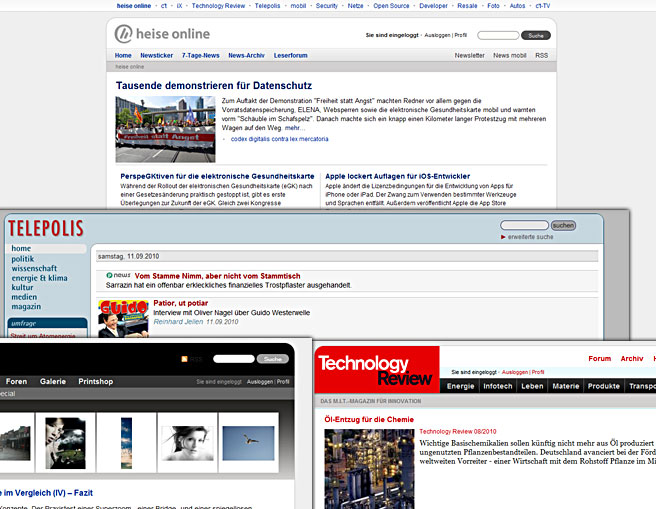
Task: Click the RSS feed icon in photo site header
Action: [184, 359]
